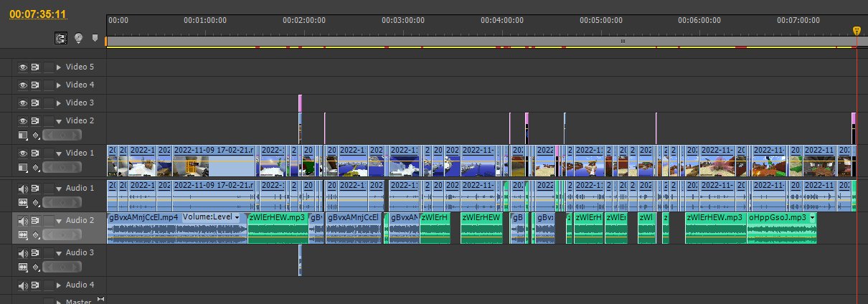Click the Set Unnumbered Marker icon
The height and width of the screenshot is (304, 868).
[x=94, y=38]
